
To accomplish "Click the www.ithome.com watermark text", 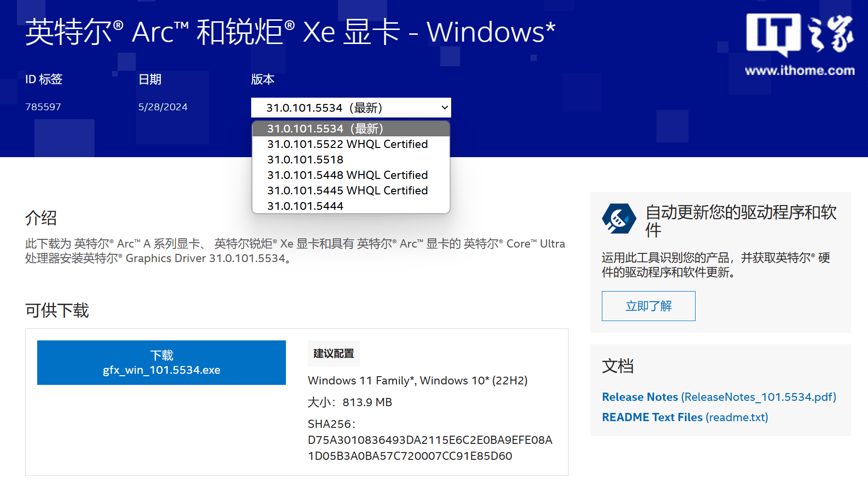I will (x=799, y=71).
